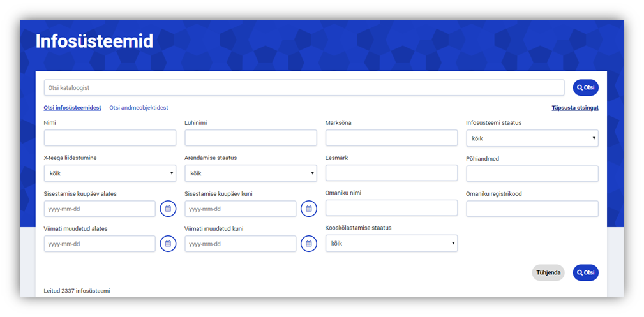Click the bottom Otsi button below filters

coord(585,272)
